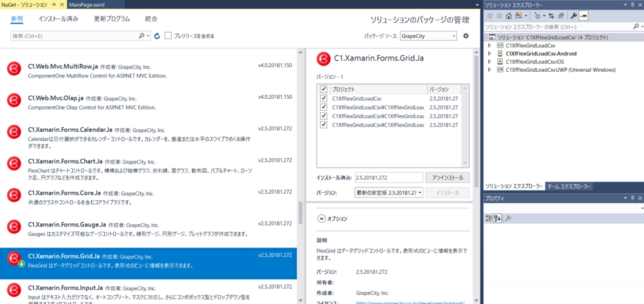Switch to 統合 tab
The image size is (644, 304).
point(151,19)
